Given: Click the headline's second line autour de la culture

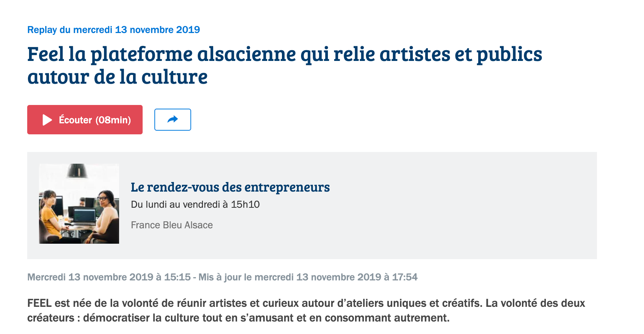Looking at the screenshot, I should pos(118,77).
